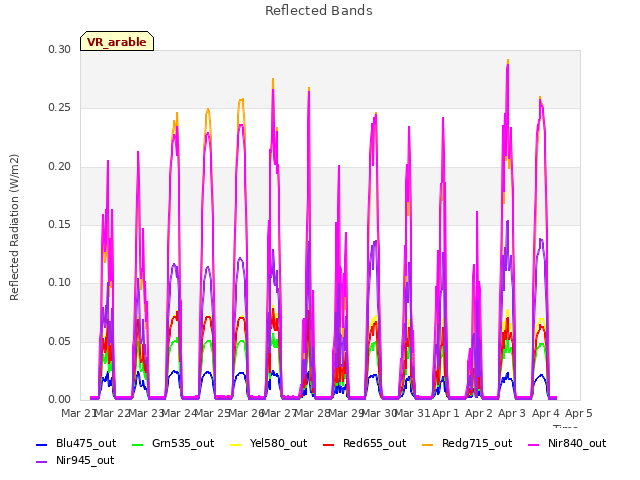The height and width of the screenshot is (480, 640).
Task: Click the magenta Nir840_out legend color marker
Action: 533,444
